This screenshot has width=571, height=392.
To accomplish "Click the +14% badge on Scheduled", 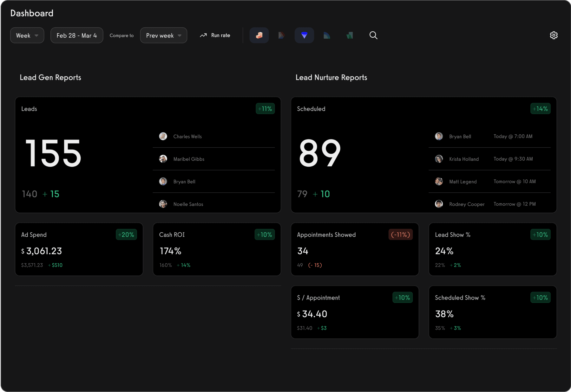I will (x=540, y=109).
